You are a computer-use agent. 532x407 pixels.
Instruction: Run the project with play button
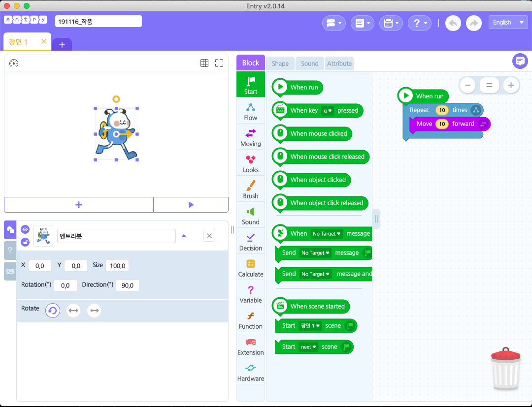point(191,205)
